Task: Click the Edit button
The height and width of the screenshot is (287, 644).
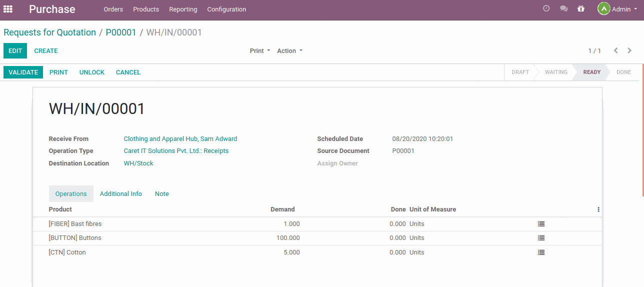Action: pos(15,51)
